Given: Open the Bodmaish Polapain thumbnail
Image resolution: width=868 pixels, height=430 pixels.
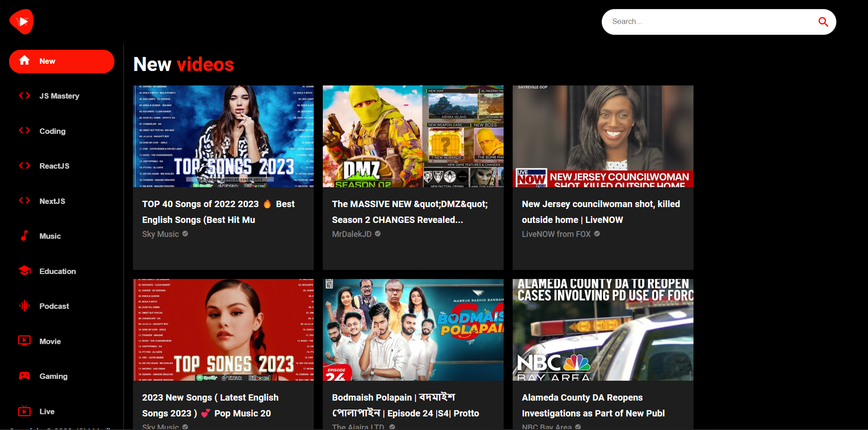Looking at the screenshot, I should [413, 330].
